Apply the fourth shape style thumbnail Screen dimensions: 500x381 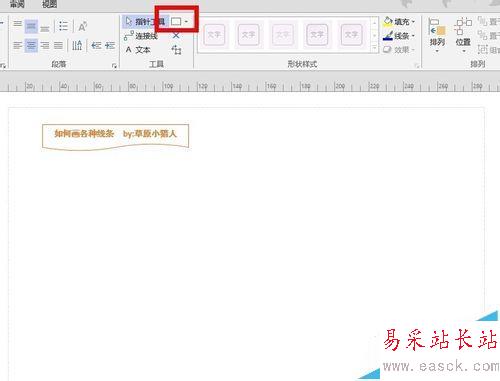pos(317,34)
